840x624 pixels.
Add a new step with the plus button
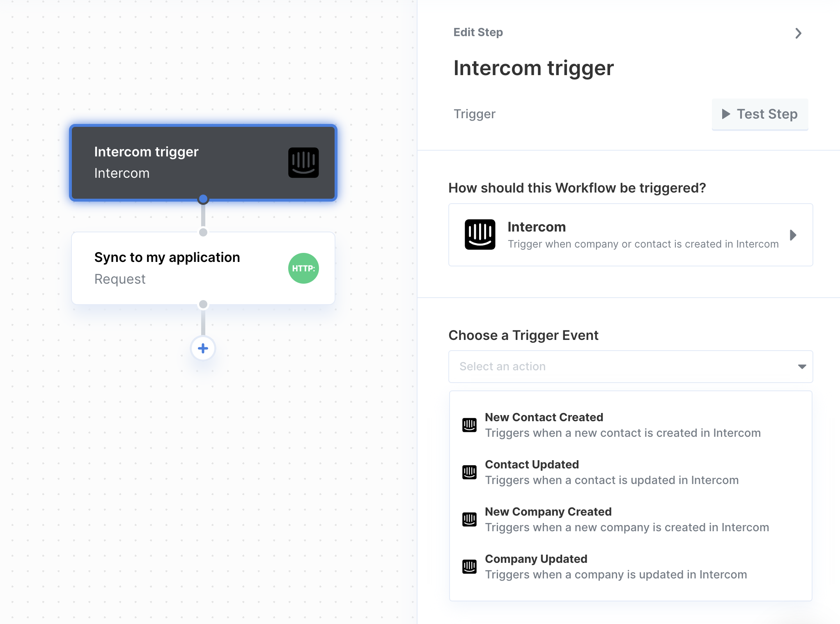coord(203,349)
